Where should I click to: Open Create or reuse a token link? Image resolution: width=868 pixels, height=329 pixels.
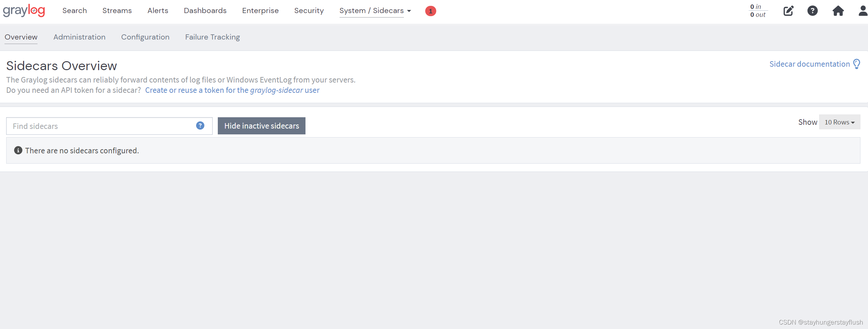[232, 90]
